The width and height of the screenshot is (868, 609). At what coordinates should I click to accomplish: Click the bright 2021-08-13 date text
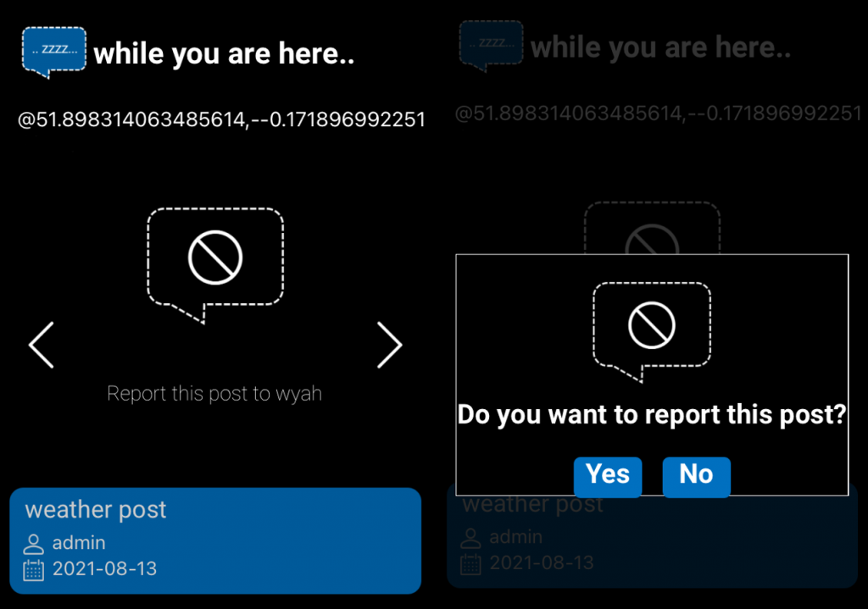coord(104,568)
